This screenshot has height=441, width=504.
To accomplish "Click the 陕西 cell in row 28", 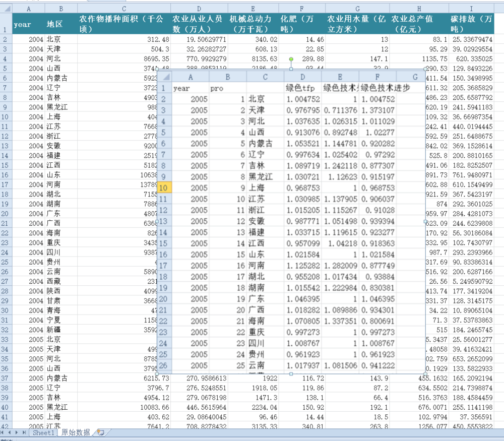I will click(x=61, y=291).
